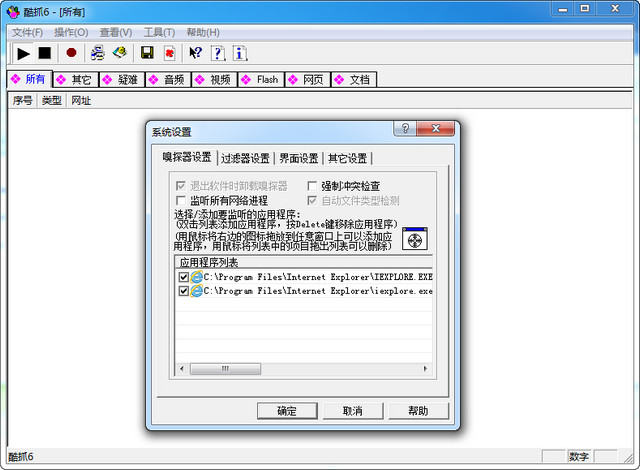Click the colorful book toolbar icon
The image size is (640, 470).
pos(120,53)
